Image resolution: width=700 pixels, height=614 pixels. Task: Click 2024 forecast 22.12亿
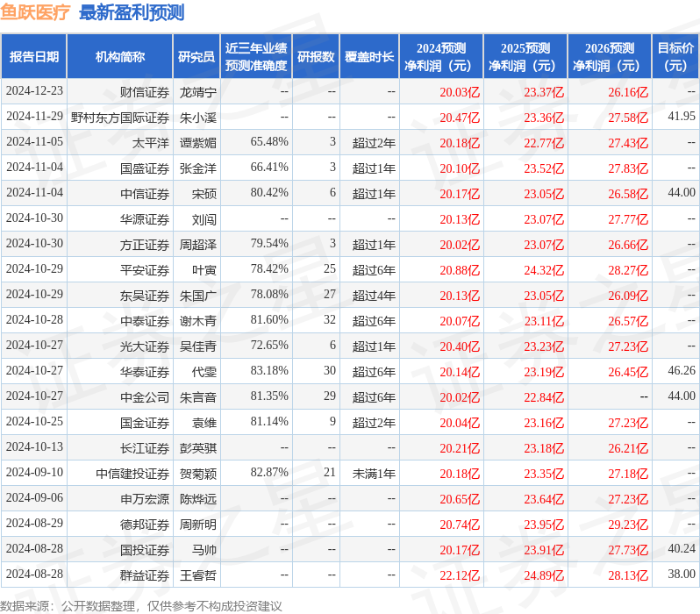pyautogui.click(x=460, y=576)
